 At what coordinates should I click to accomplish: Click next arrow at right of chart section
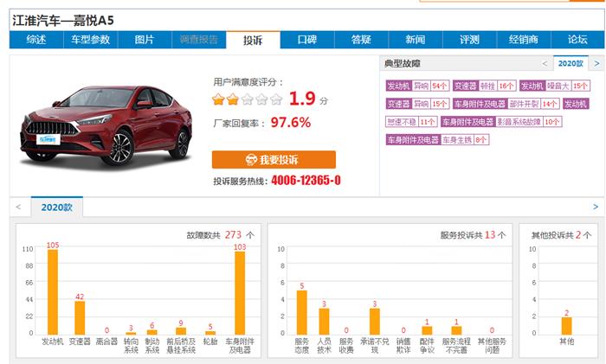(x=596, y=207)
